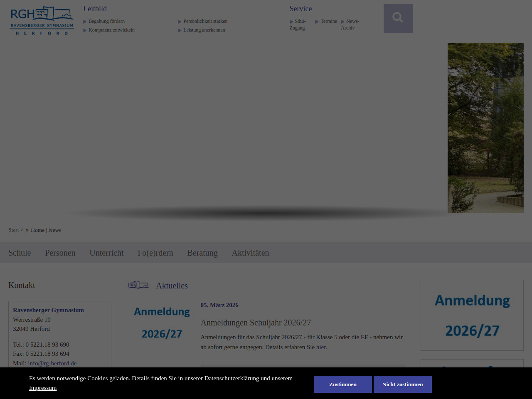This screenshot has height=399, width=532.
Task: Open the Begabung fördern link
Action: point(106,21)
